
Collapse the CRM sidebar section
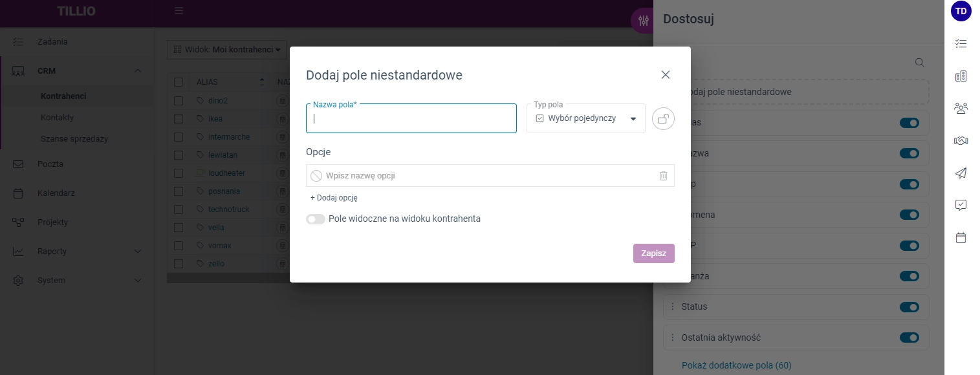click(x=138, y=71)
